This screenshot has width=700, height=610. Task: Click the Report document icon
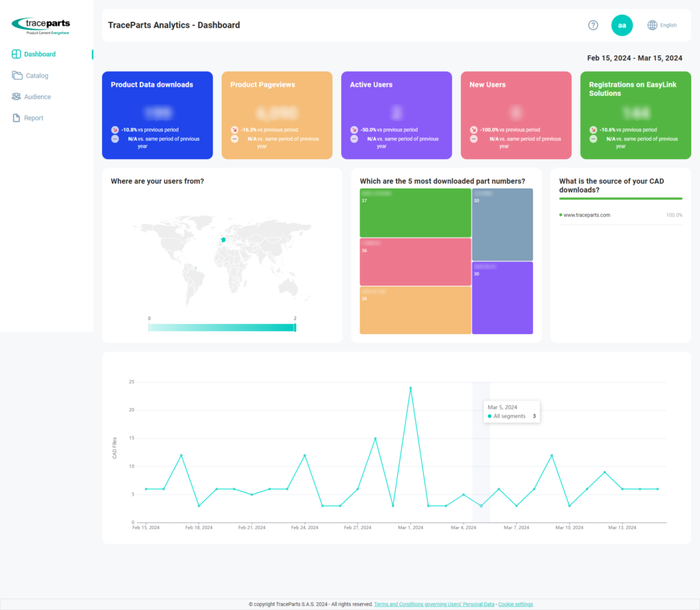tap(16, 118)
